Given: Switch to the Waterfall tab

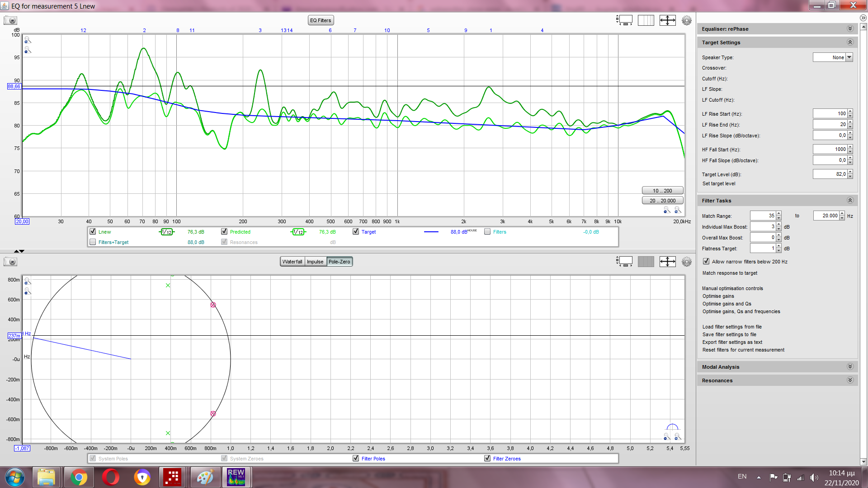Looking at the screenshot, I should (x=292, y=262).
